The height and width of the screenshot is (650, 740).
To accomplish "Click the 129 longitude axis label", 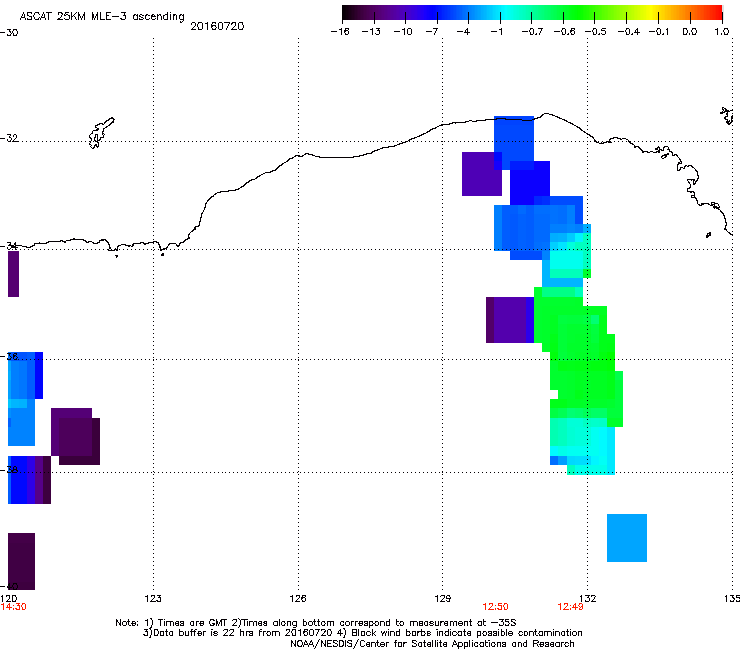I will (x=443, y=599).
